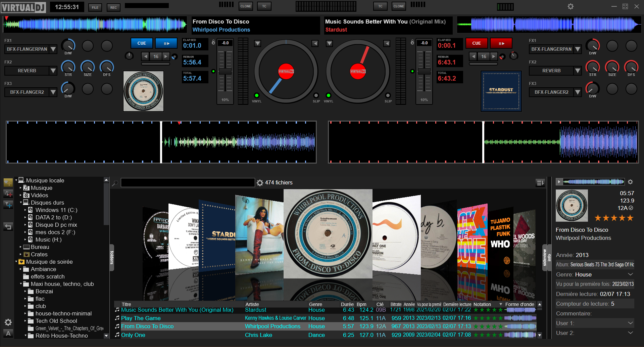Open settings gear in top bar
The height and width of the screenshot is (347, 644).
[x=571, y=6]
